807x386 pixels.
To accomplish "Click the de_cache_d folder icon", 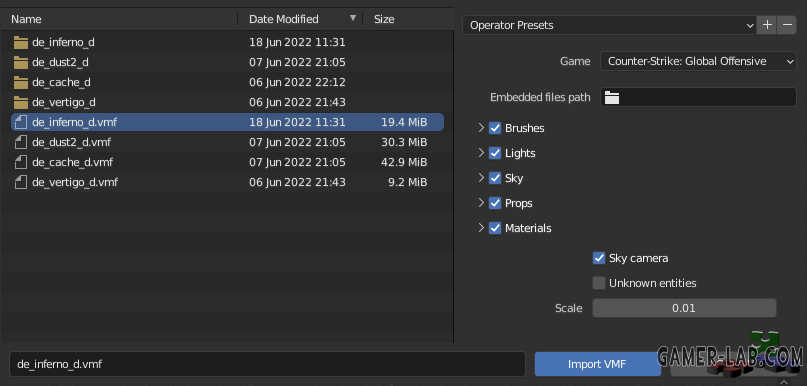I will (21, 82).
